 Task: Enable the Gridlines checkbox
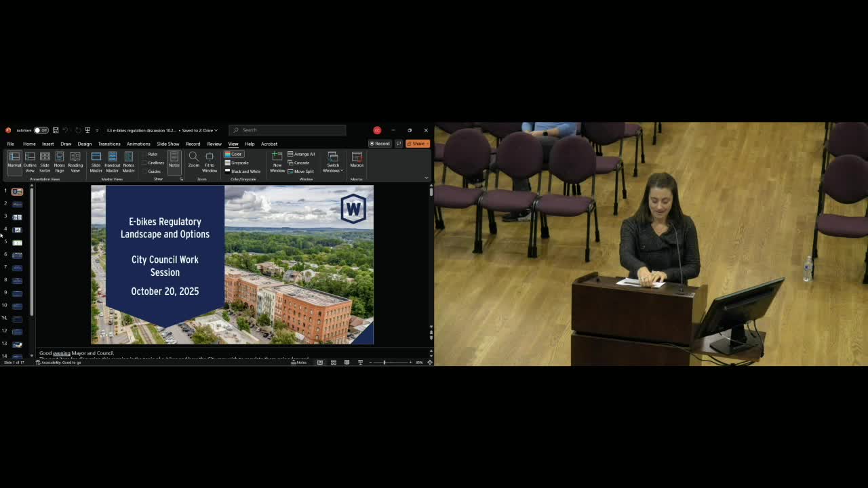point(145,163)
